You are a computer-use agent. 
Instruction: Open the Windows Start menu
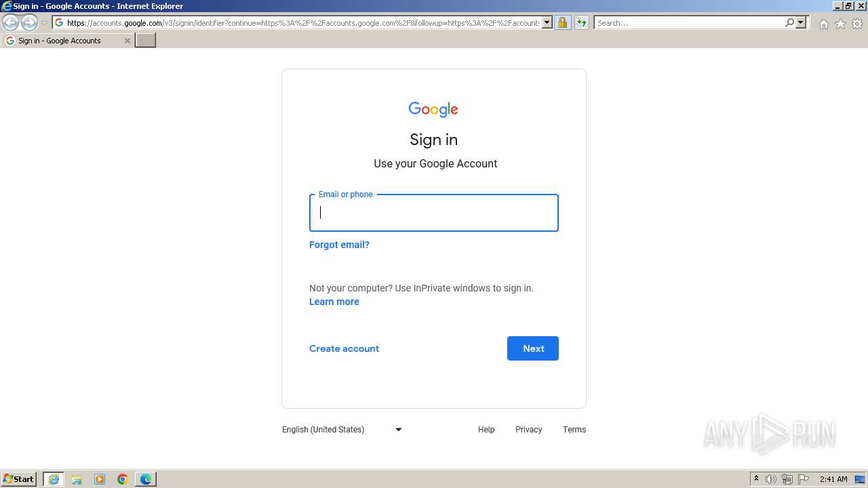19,479
